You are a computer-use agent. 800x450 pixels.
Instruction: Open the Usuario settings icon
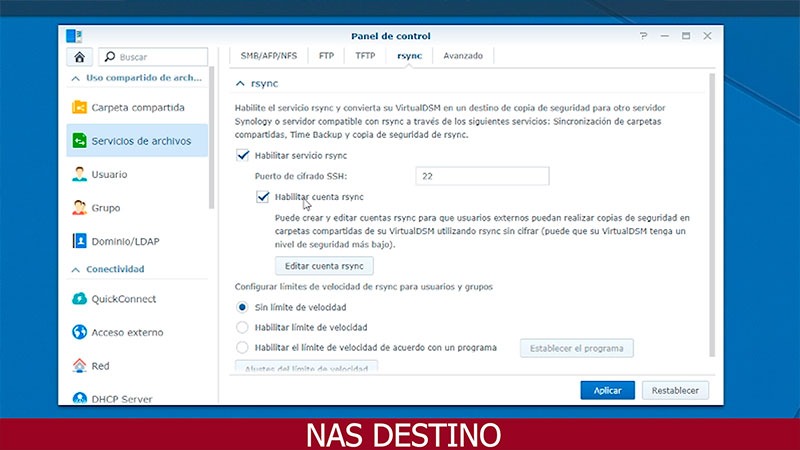point(79,174)
